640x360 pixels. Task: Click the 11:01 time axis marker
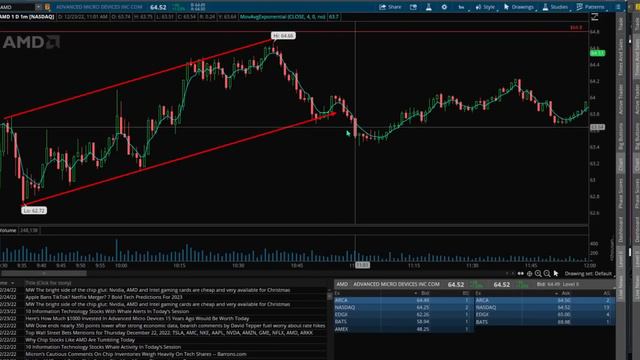point(362,265)
